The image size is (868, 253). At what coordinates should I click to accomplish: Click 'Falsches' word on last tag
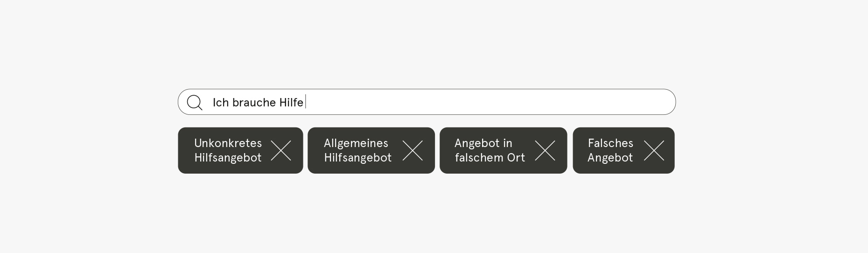[x=610, y=143]
